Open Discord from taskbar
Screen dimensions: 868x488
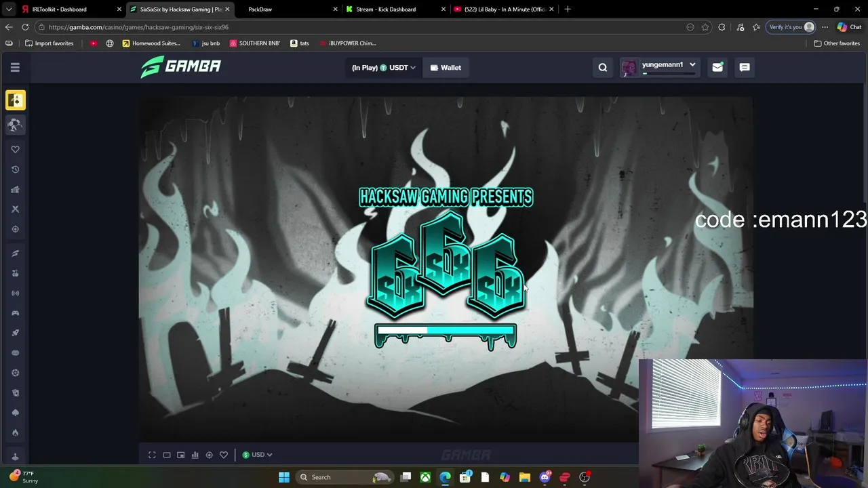(x=545, y=477)
